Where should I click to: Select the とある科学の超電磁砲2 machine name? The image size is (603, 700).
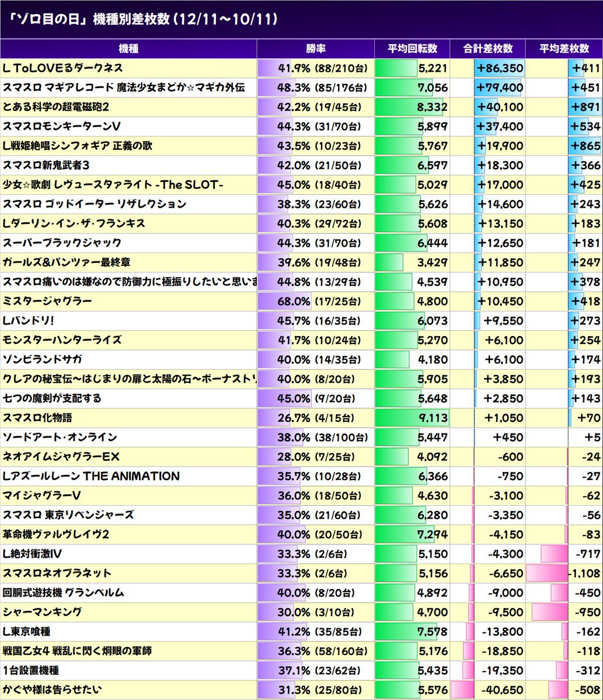tap(56, 107)
